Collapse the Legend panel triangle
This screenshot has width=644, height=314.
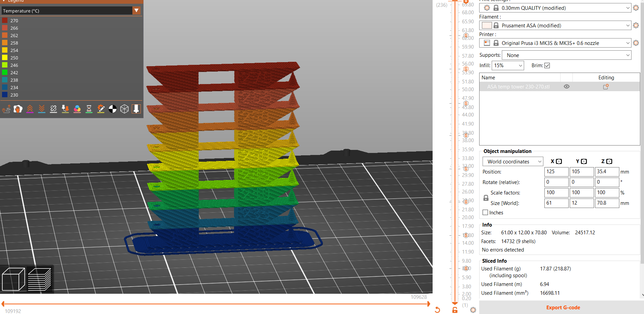(3, 1)
